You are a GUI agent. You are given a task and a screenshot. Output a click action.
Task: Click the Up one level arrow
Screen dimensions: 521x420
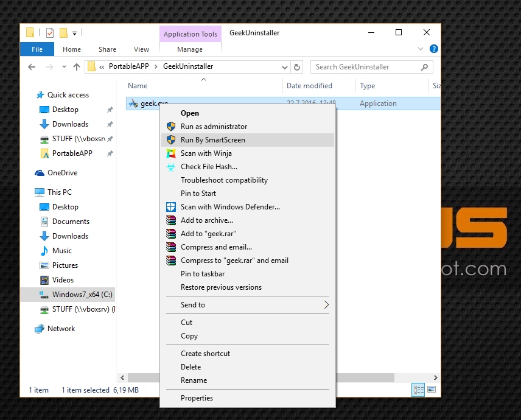tap(77, 67)
